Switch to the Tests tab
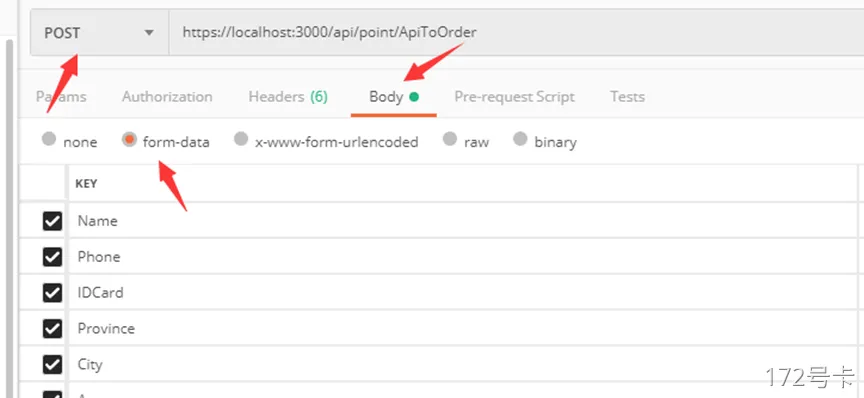 click(627, 97)
